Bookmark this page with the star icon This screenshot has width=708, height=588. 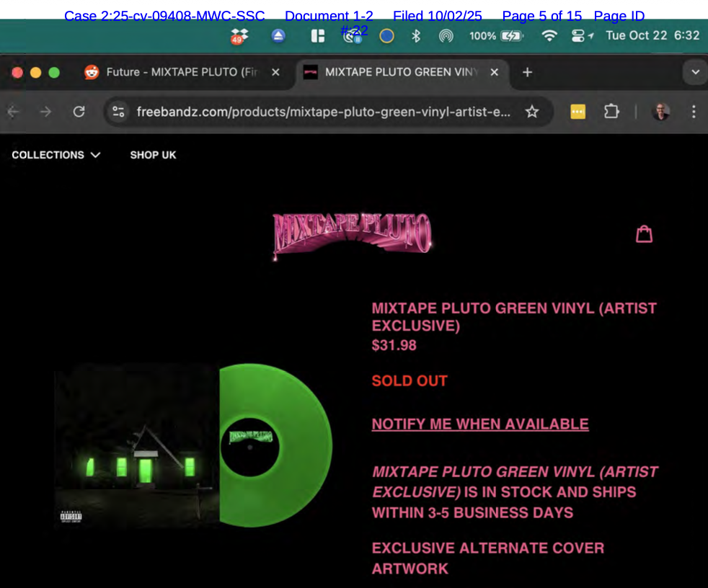pyautogui.click(x=532, y=112)
